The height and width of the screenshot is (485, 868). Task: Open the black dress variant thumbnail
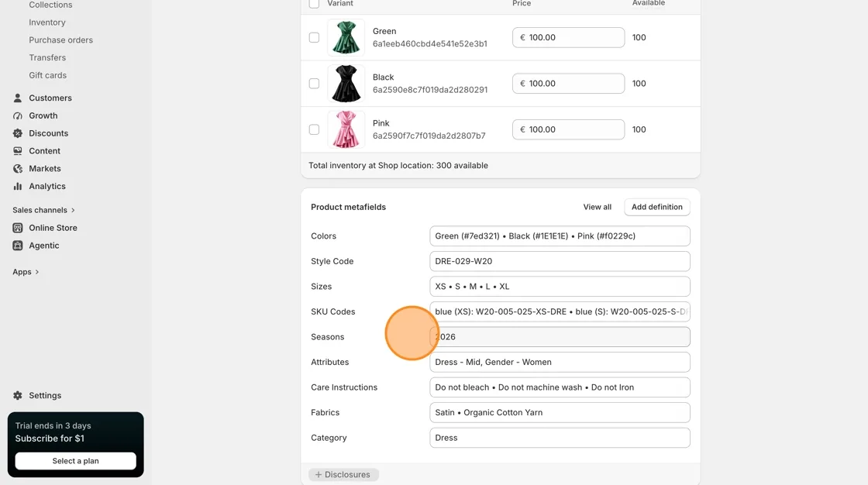pos(346,84)
